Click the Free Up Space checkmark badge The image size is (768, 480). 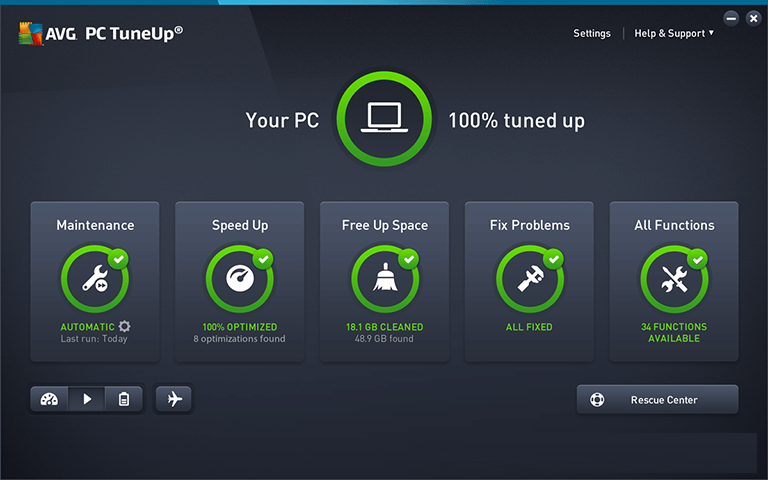point(408,259)
